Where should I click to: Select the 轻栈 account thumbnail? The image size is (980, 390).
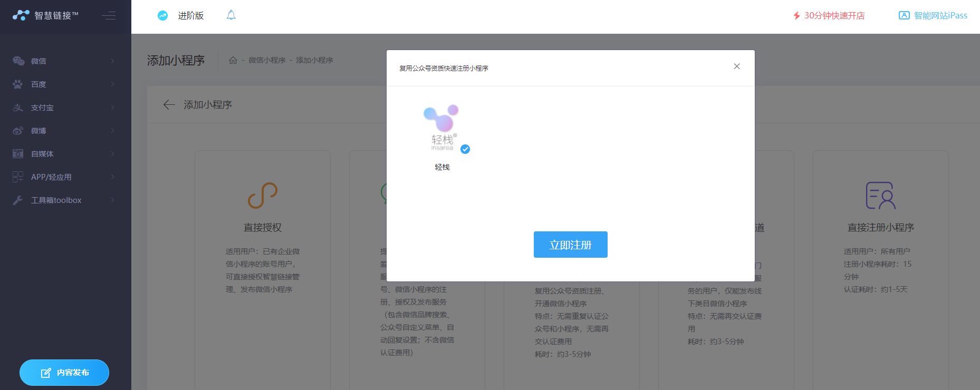442,128
